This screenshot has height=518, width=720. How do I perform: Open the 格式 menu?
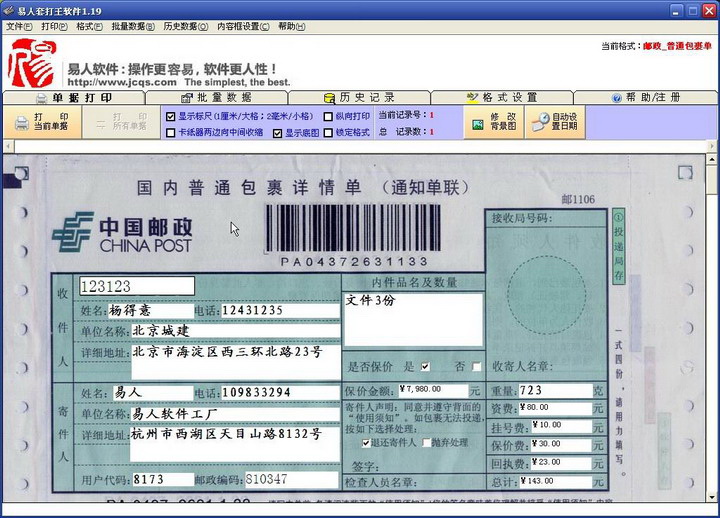[89, 27]
